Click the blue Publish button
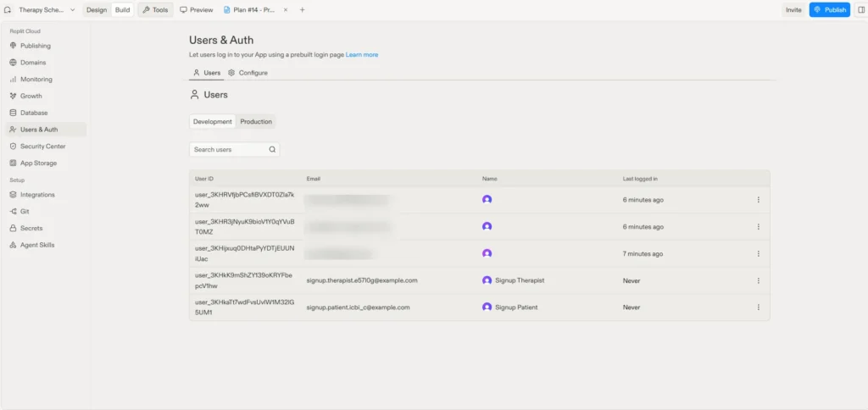 coord(829,10)
